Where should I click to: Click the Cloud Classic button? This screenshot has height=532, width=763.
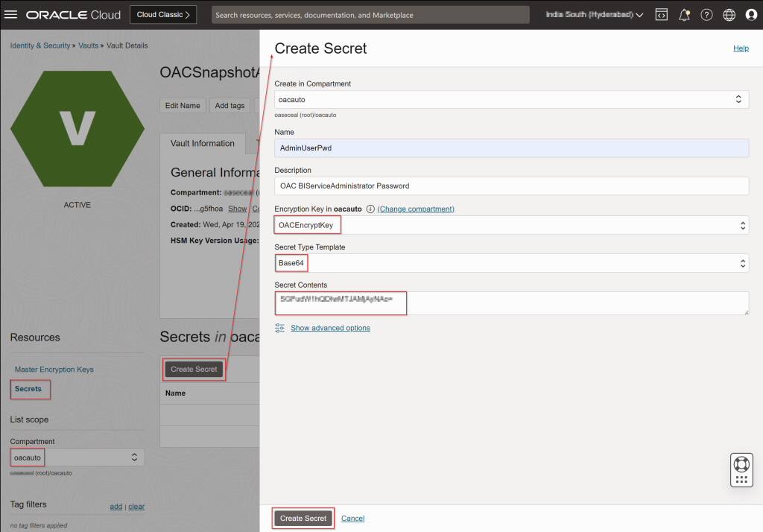(x=162, y=13)
